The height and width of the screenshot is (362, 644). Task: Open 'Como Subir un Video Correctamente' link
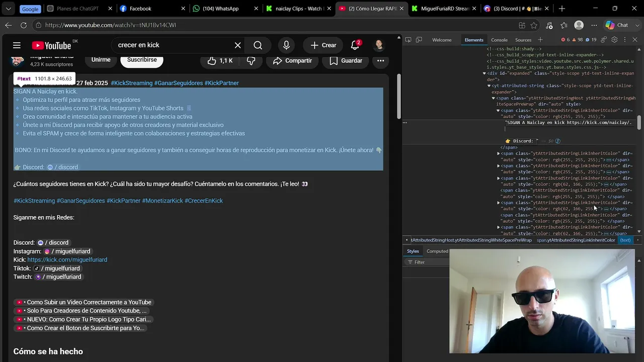[x=84, y=303]
